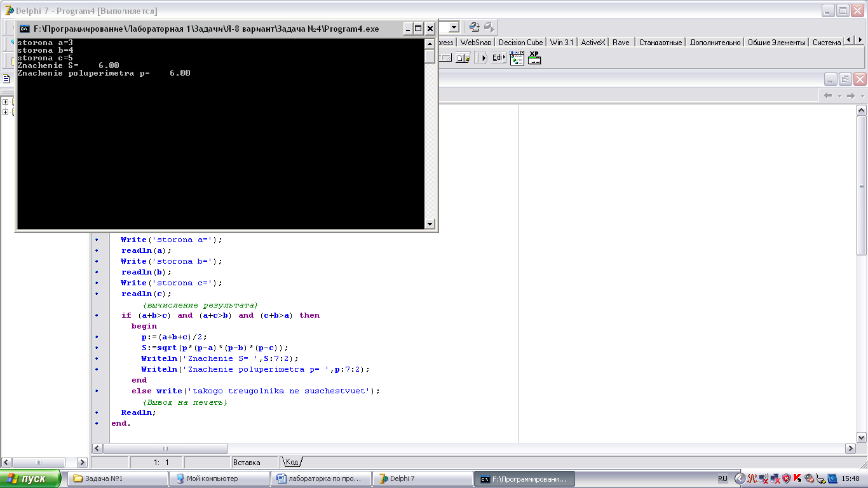868x488 pixels.
Task: Click the Save current desktop toolbar icon
Action: (x=475, y=27)
